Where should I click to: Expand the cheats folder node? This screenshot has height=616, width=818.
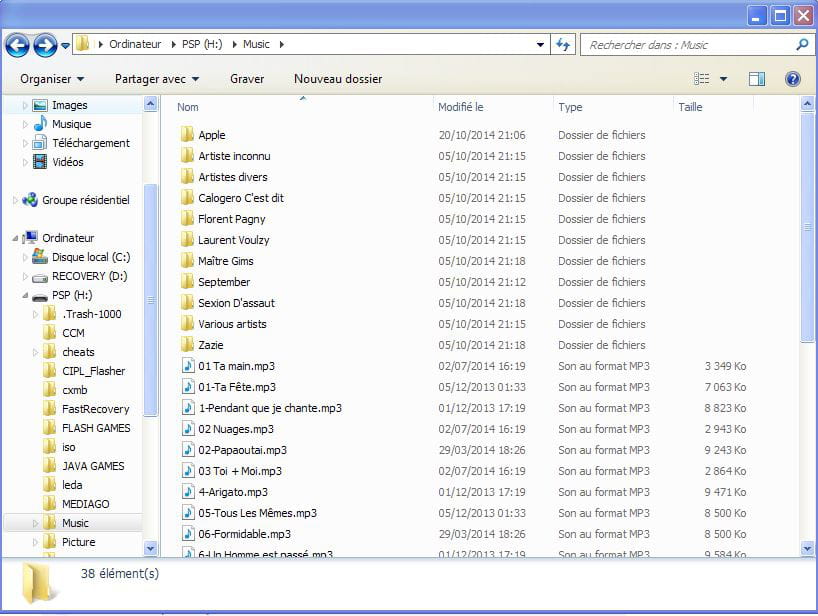35,352
